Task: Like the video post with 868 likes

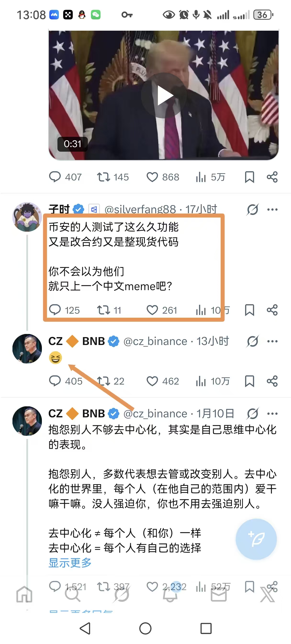Action: [x=152, y=177]
